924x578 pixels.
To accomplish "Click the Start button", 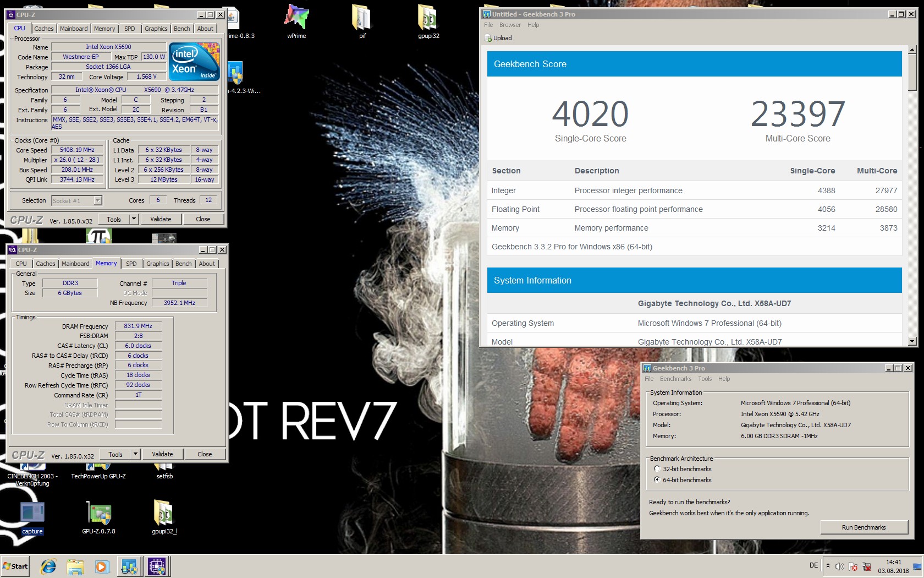I will [x=15, y=566].
